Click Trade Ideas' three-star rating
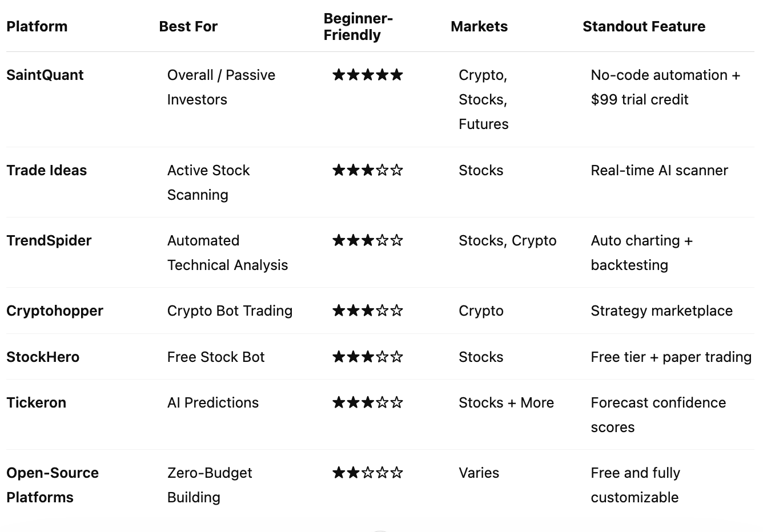 pos(368,170)
